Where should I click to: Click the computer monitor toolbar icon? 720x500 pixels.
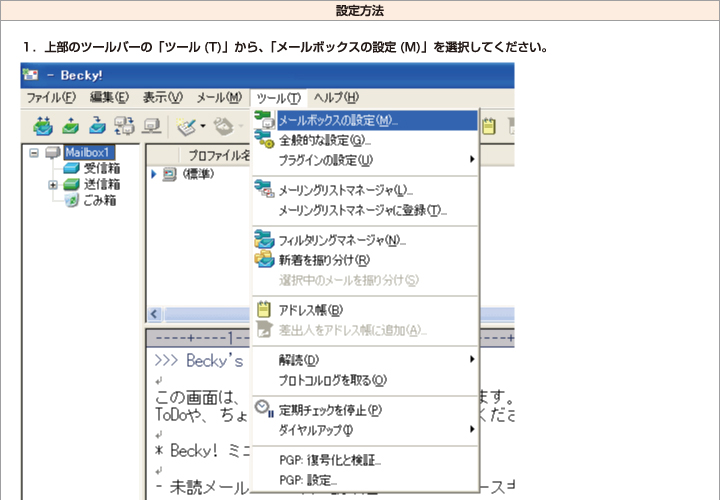152,125
